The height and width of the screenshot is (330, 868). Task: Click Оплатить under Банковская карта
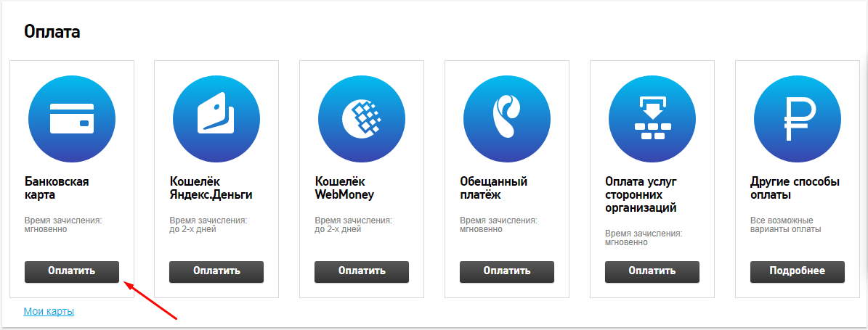pyautogui.click(x=72, y=271)
